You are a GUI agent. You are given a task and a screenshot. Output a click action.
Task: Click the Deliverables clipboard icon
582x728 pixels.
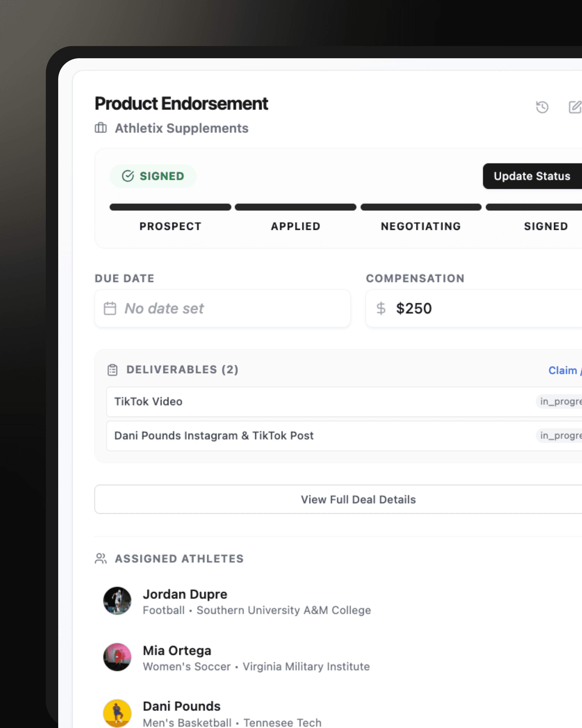click(112, 370)
